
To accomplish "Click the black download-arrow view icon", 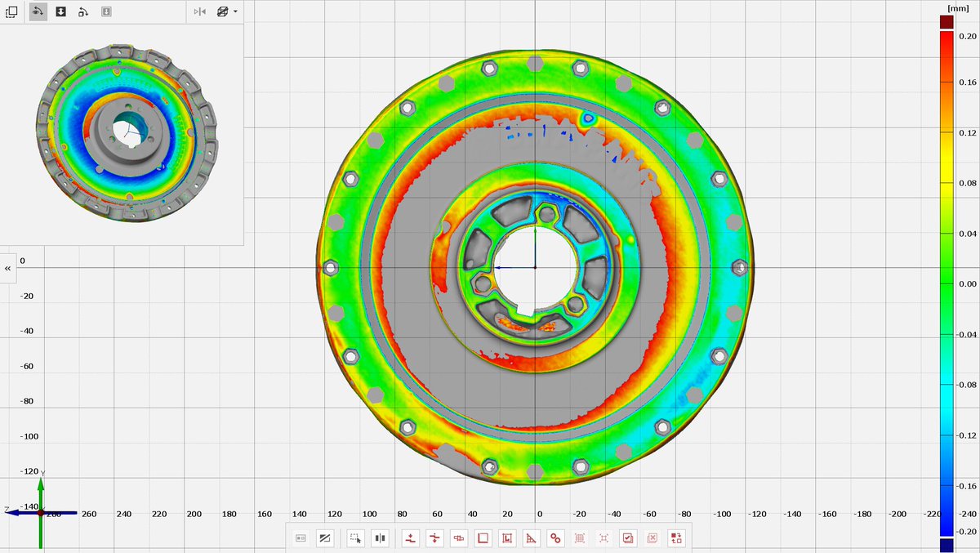I will click(60, 11).
